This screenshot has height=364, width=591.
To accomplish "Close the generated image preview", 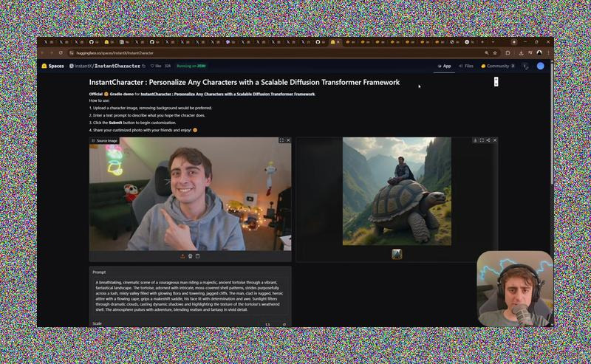I will (x=495, y=140).
